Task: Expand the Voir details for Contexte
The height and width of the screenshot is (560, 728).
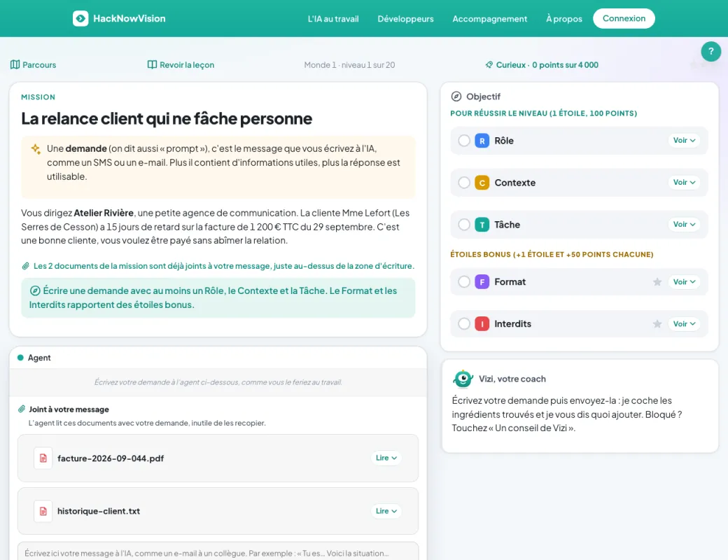Action: [x=684, y=183]
